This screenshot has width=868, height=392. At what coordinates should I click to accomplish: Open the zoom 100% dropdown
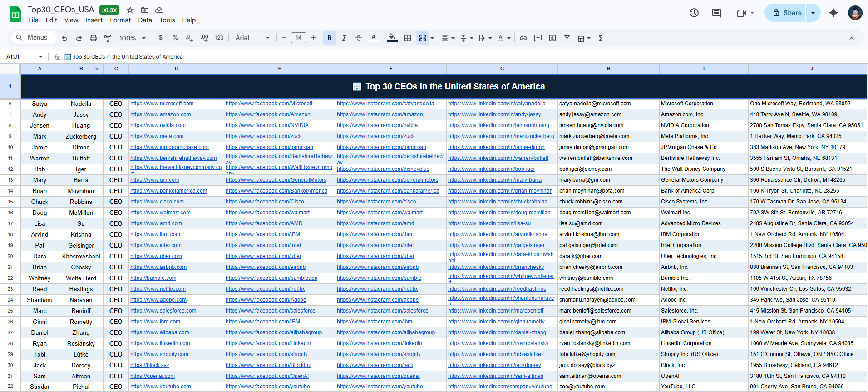(133, 38)
